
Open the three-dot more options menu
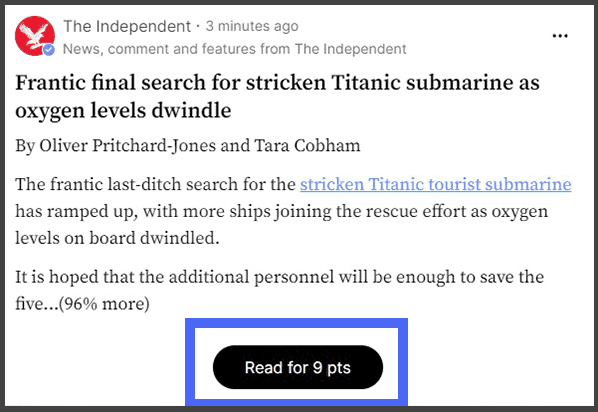(x=560, y=36)
